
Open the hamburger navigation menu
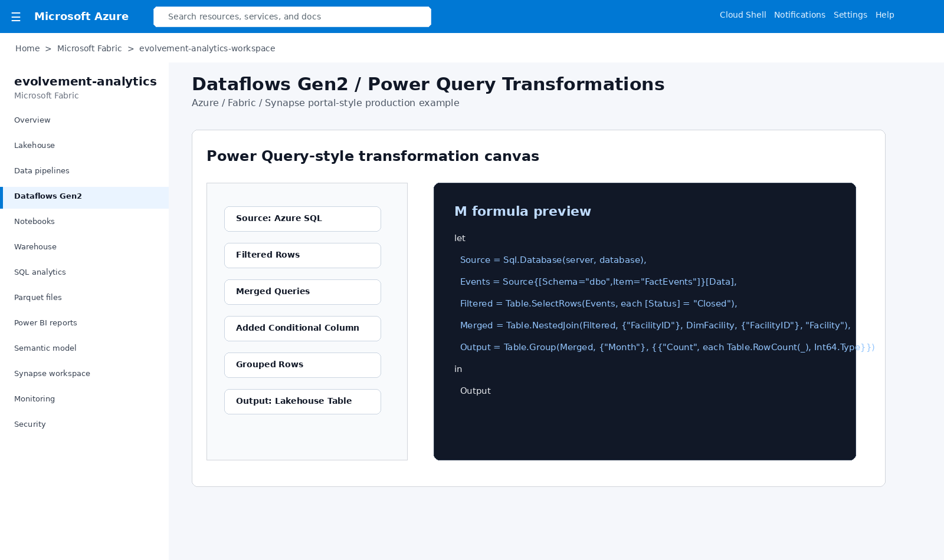pos(16,17)
